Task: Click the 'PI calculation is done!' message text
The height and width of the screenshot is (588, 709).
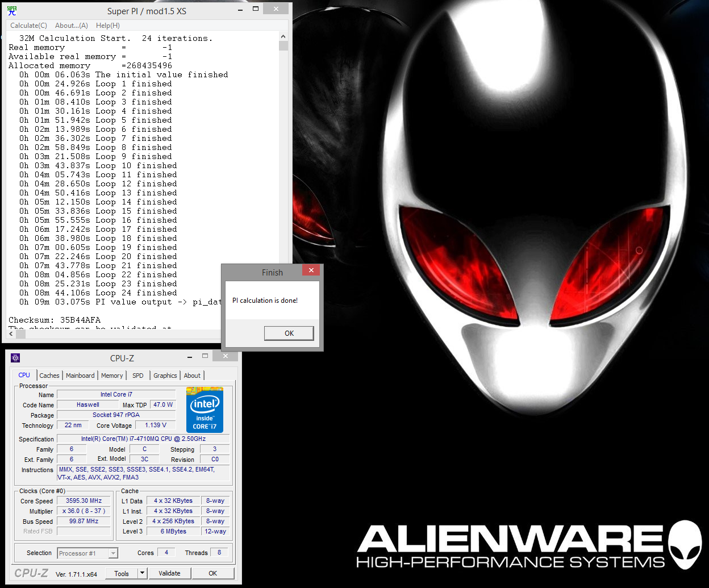Action: pos(265,301)
